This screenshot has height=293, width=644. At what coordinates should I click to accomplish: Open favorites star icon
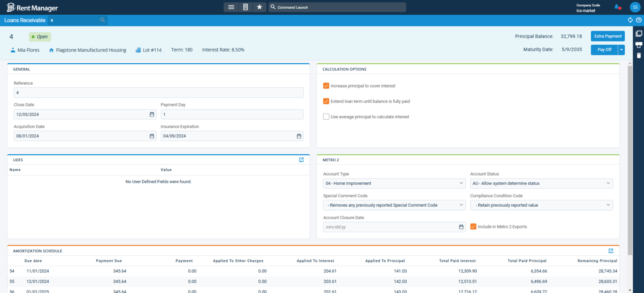click(259, 7)
